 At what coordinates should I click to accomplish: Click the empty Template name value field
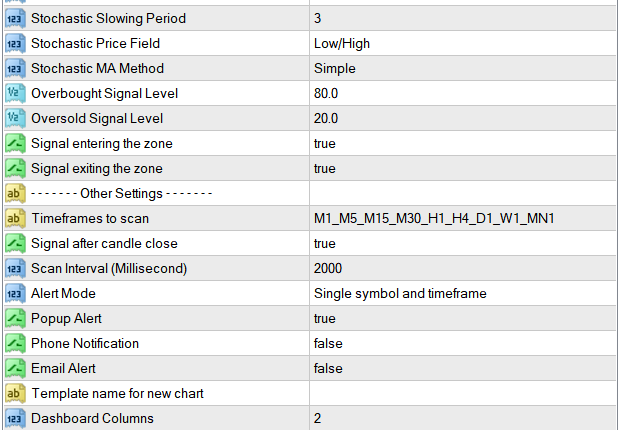click(460, 394)
